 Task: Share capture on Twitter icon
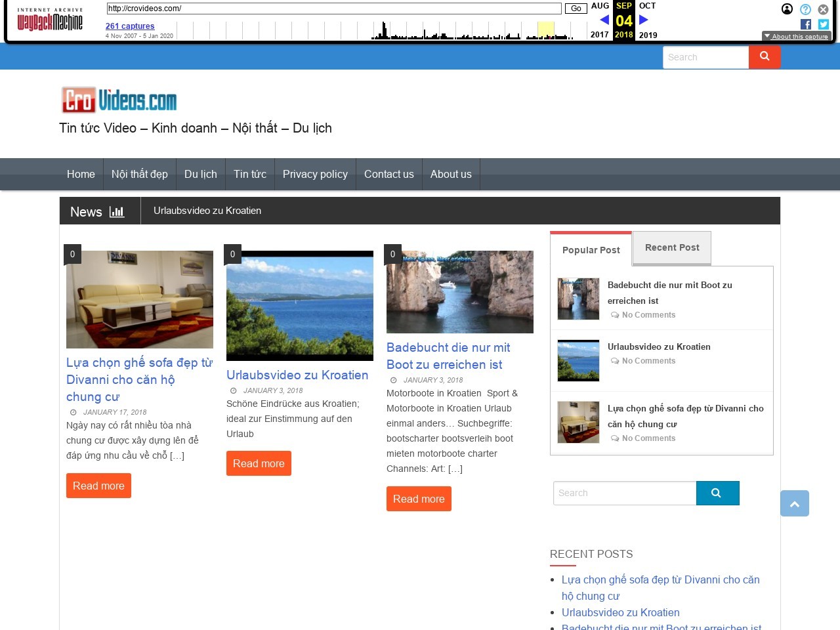[824, 24]
